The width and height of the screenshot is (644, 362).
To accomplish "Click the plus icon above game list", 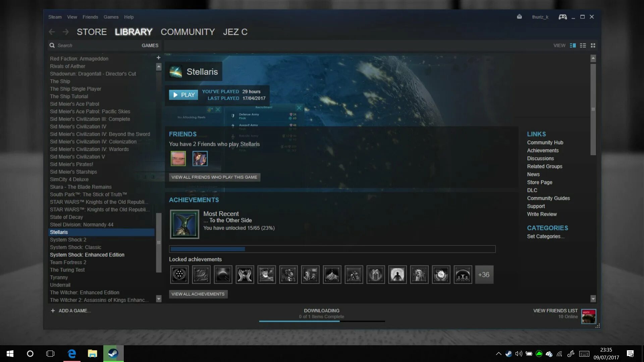I will pyautogui.click(x=159, y=58).
